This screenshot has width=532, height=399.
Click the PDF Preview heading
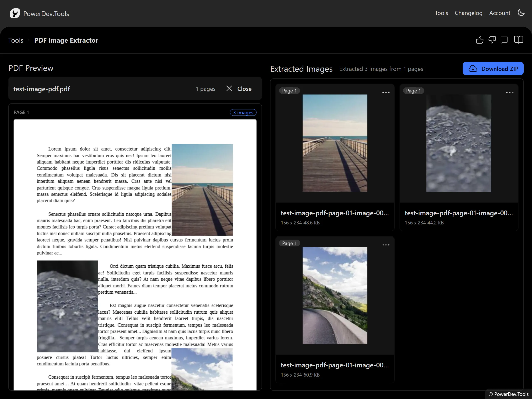pos(31,68)
